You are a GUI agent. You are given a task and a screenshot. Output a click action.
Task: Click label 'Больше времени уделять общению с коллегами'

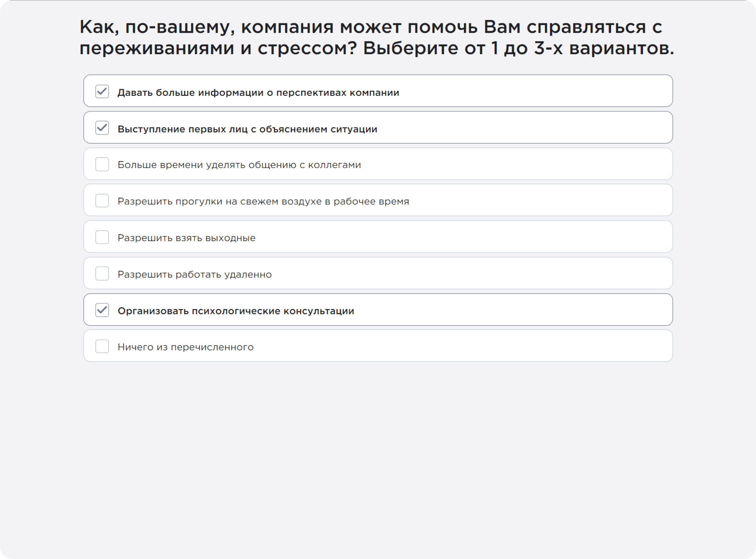coord(239,165)
